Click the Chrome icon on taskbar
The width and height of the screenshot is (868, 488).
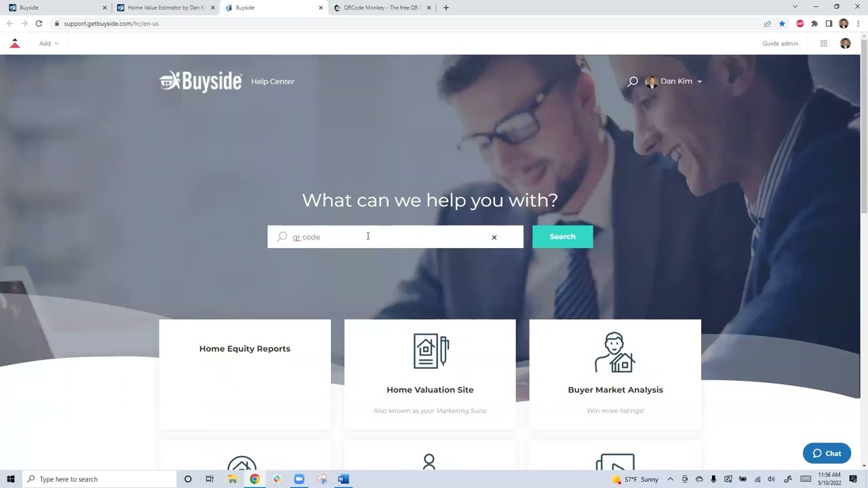pos(254,479)
